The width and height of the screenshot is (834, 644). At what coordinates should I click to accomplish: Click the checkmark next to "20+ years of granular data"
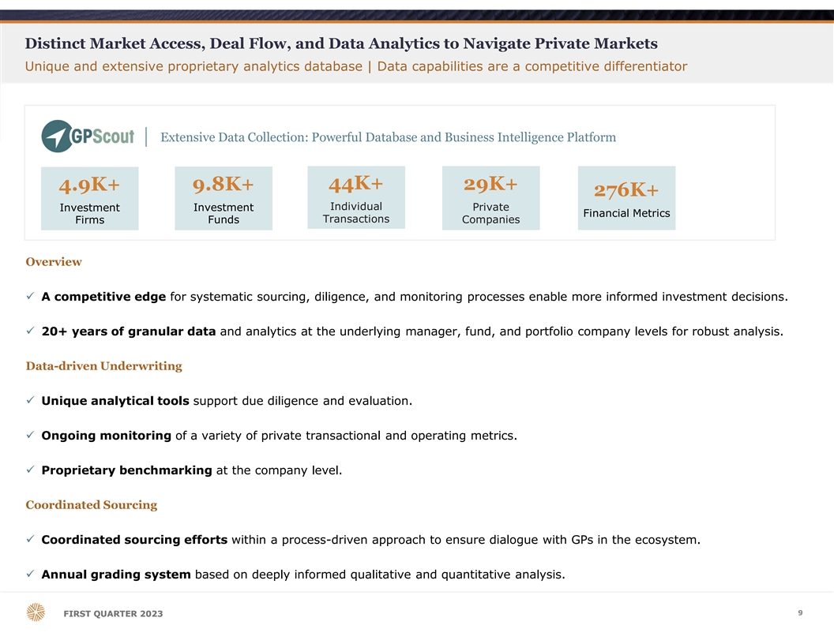(x=29, y=331)
